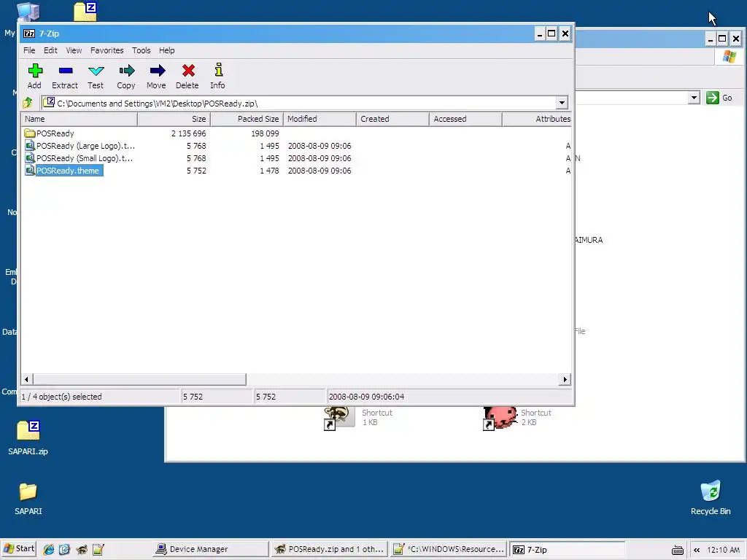The height and width of the screenshot is (560, 747).
Task: Select the POSReady folder icon
Action: (29, 133)
